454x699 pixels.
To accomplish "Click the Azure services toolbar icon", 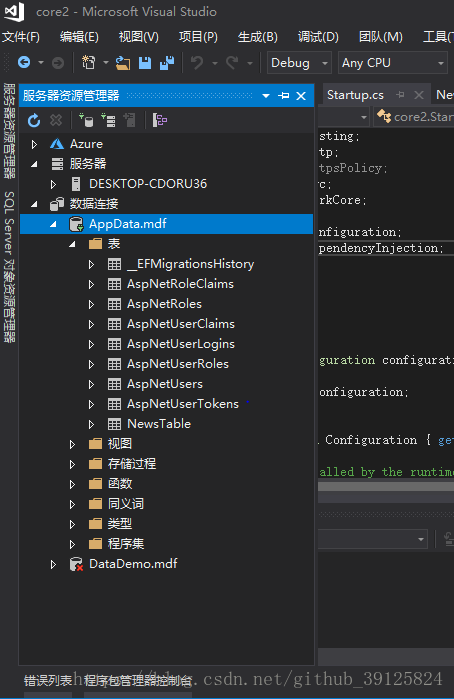I will click(160, 120).
